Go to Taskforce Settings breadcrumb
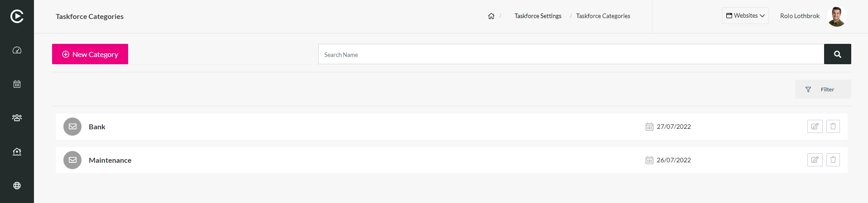Screen dimensions: 868x203 point(538,16)
